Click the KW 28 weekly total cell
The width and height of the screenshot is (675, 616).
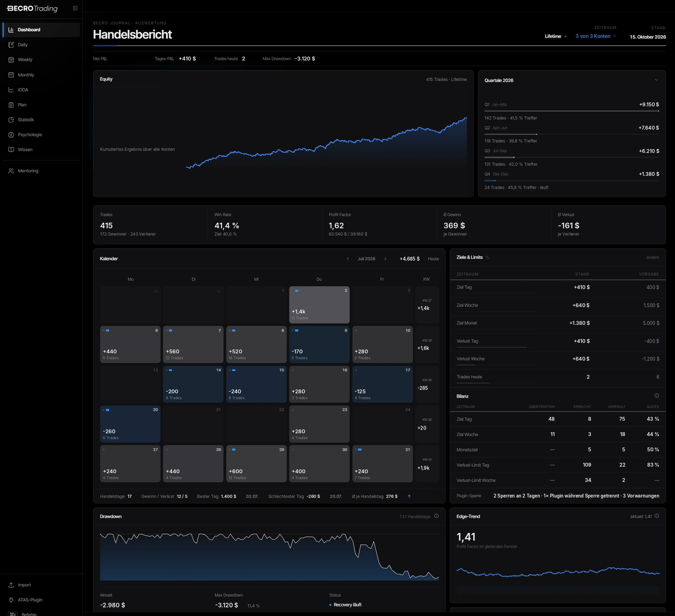(427, 344)
